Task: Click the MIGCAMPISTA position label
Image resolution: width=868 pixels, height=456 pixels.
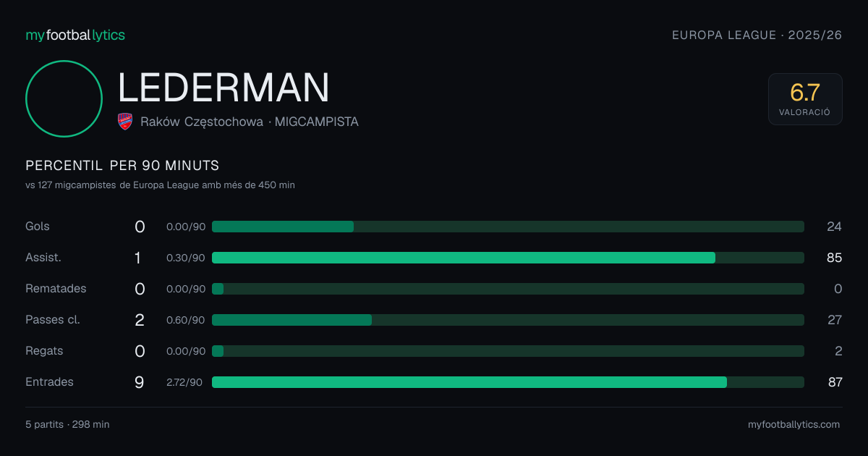Action: 317,122
